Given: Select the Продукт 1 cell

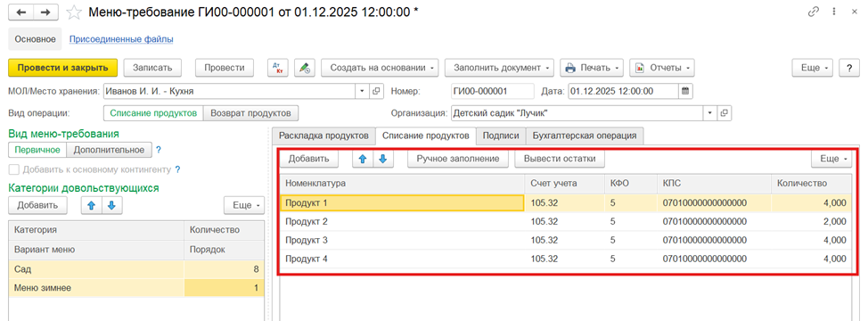Looking at the screenshot, I should point(402,203).
